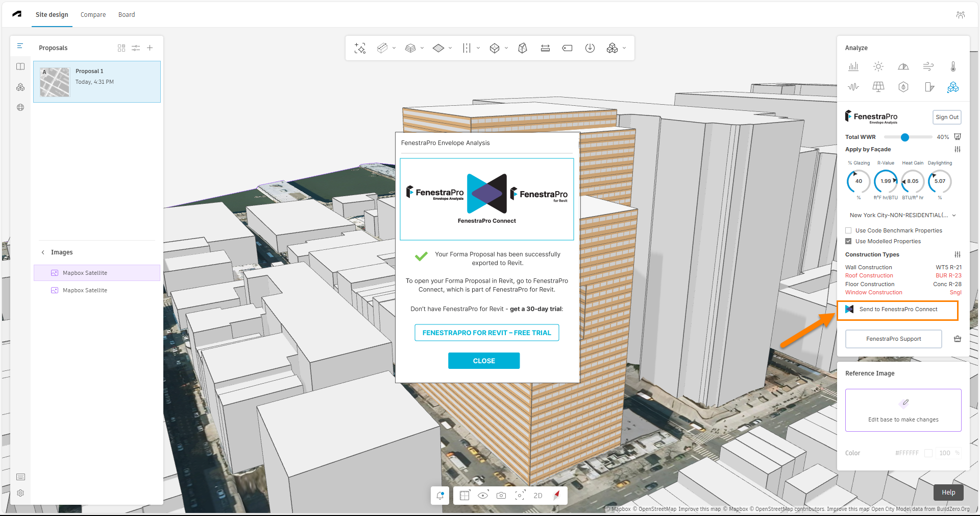This screenshot has height=516, width=980.
Task: Switch to the Compare tab
Action: pyautogui.click(x=93, y=15)
